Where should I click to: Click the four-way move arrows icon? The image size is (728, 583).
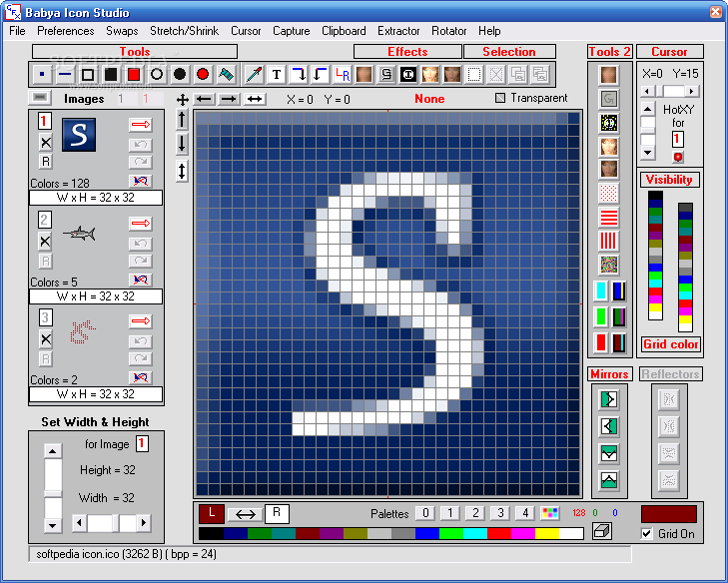point(183,100)
